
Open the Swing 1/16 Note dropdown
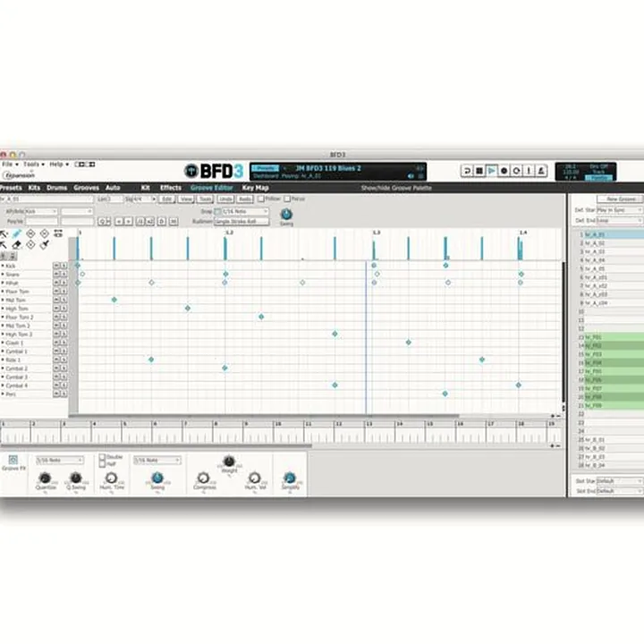(x=157, y=461)
